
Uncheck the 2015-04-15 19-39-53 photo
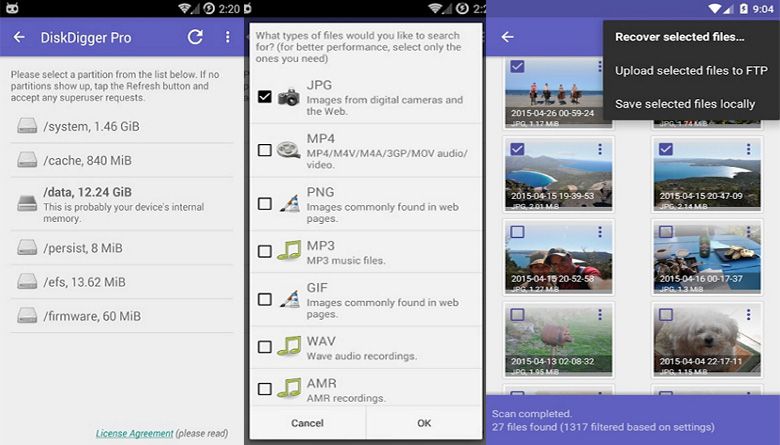coord(517,149)
